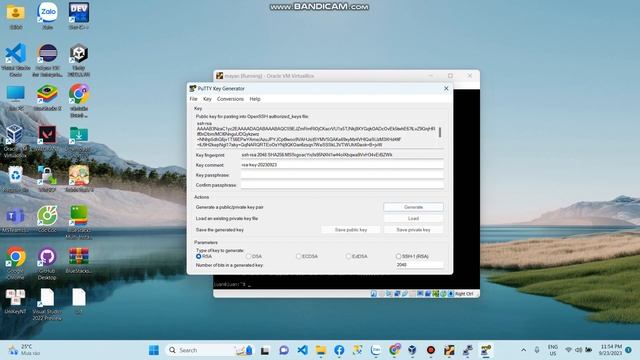Open Visual Studio Code from the taskbar

[x=302, y=350]
